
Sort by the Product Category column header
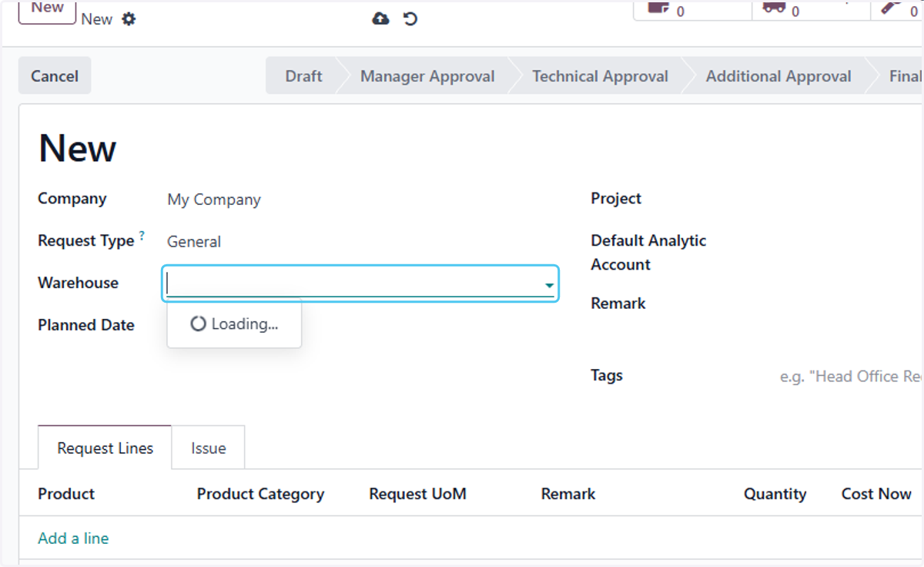[x=260, y=494]
